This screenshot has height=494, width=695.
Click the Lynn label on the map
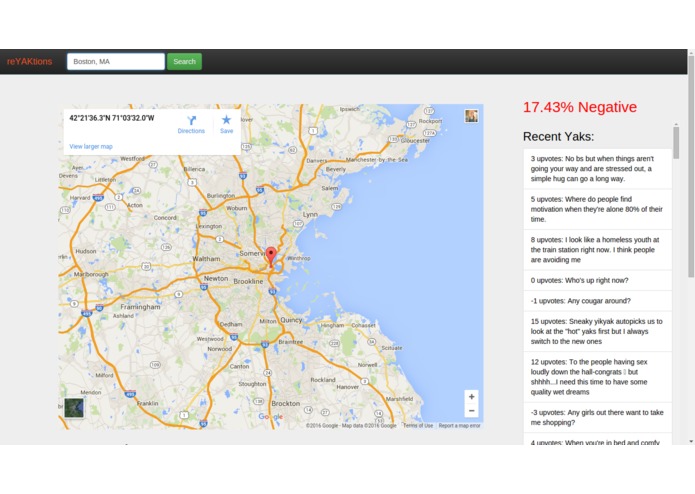tap(310, 214)
